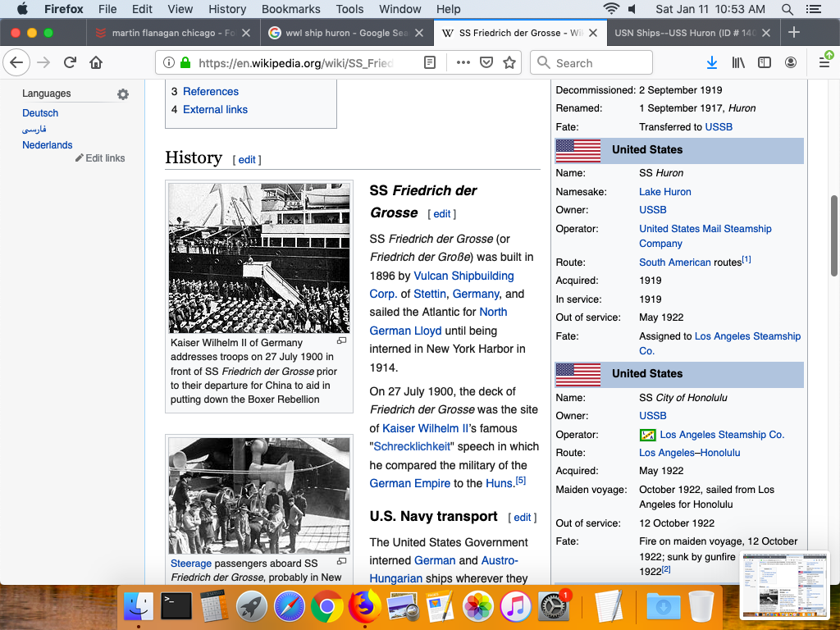Screen dimensions: 840x630
Task: Bookmark this page with the star icon
Action: [509, 62]
